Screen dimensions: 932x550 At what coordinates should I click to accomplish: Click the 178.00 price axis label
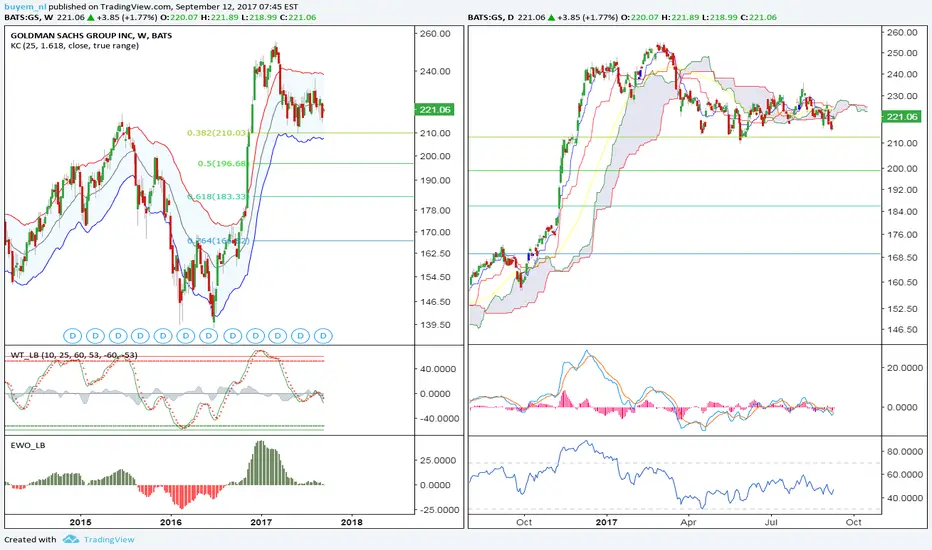point(435,210)
